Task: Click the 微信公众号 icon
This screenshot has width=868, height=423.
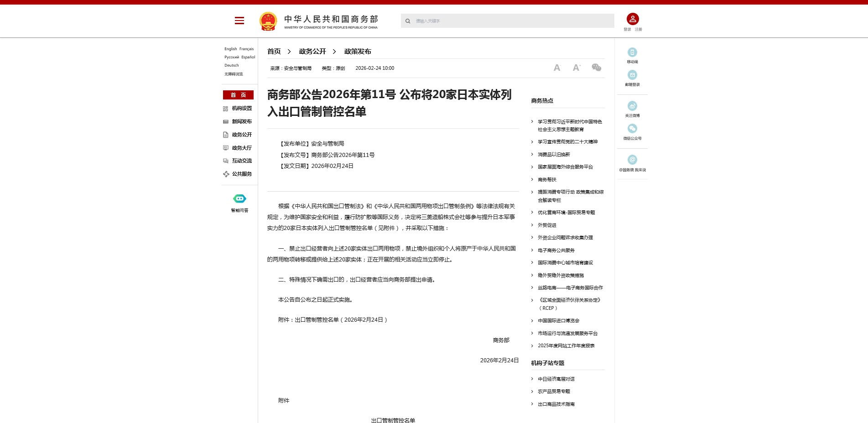Action: tap(632, 129)
